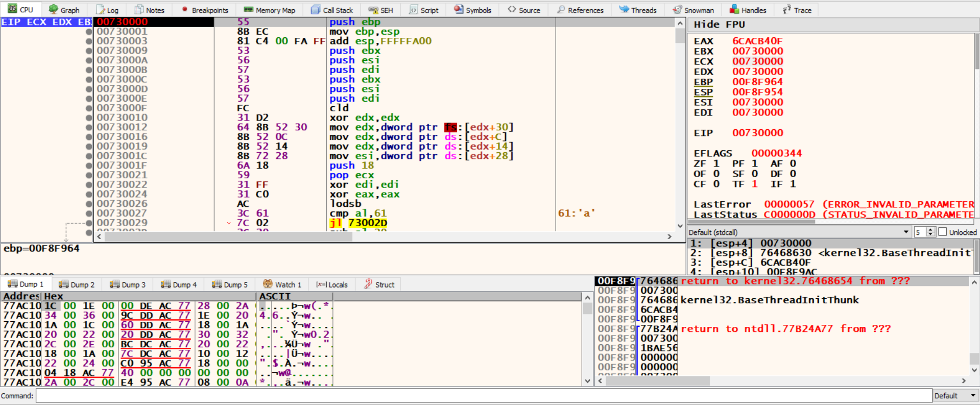Image resolution: width=980 pixels, height=405 pixels.
Task: Click the CPU chip icon
Action: (x=12, y=9)
